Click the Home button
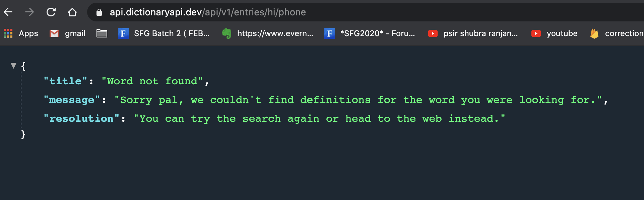Screen dimensions: 644x200 point(72,12)
